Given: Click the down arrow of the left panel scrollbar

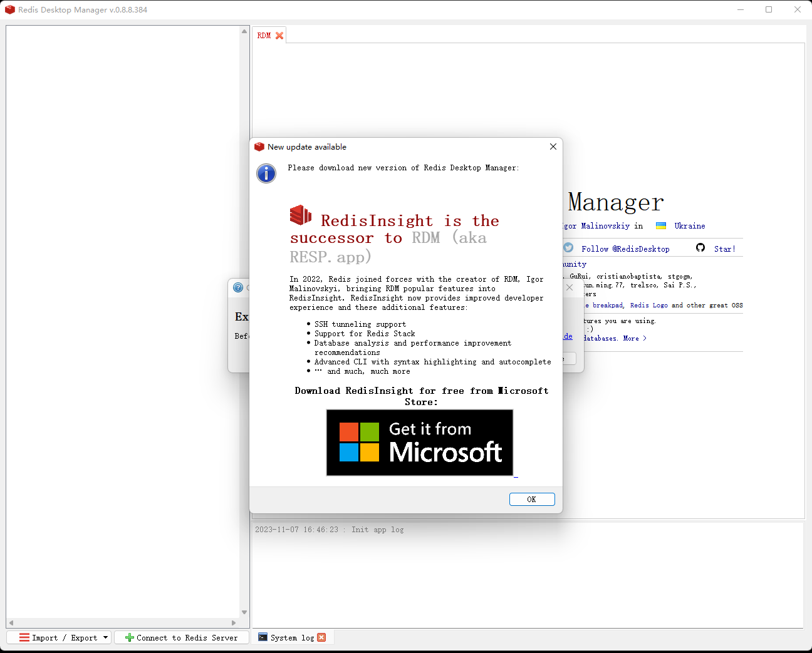Looking at the screenshot, I should pyautogui.click(x=244, y=612).
